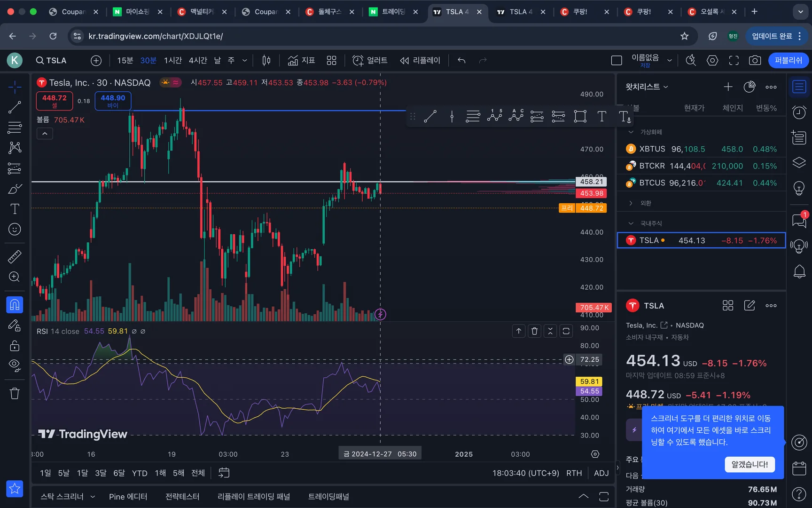Screen dimensions: 812x508
Task: Open favorites star toolbar button
Action: pos(15,489)
